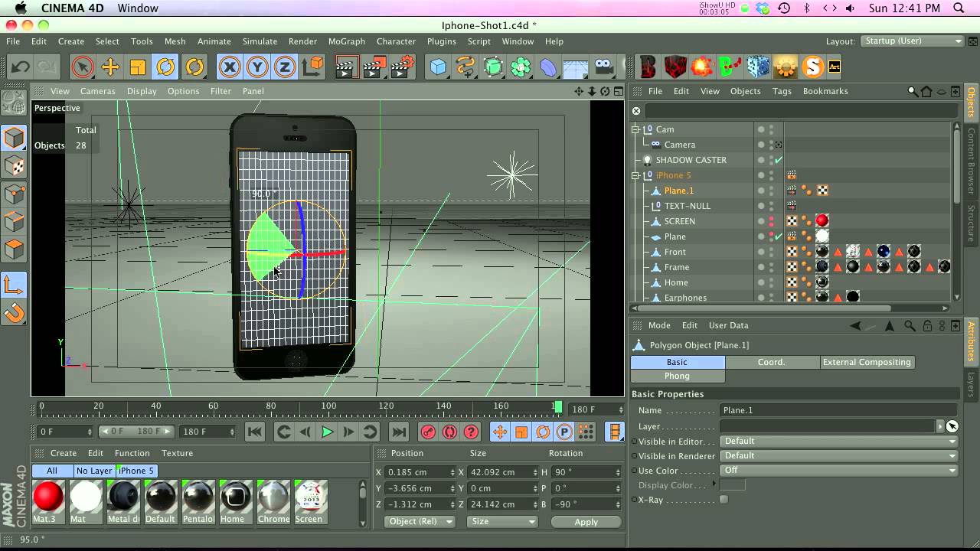The width and height of the screenshot is (980, 551).
Task: Open the viewport Cameras menu
Action: [98, 91]
